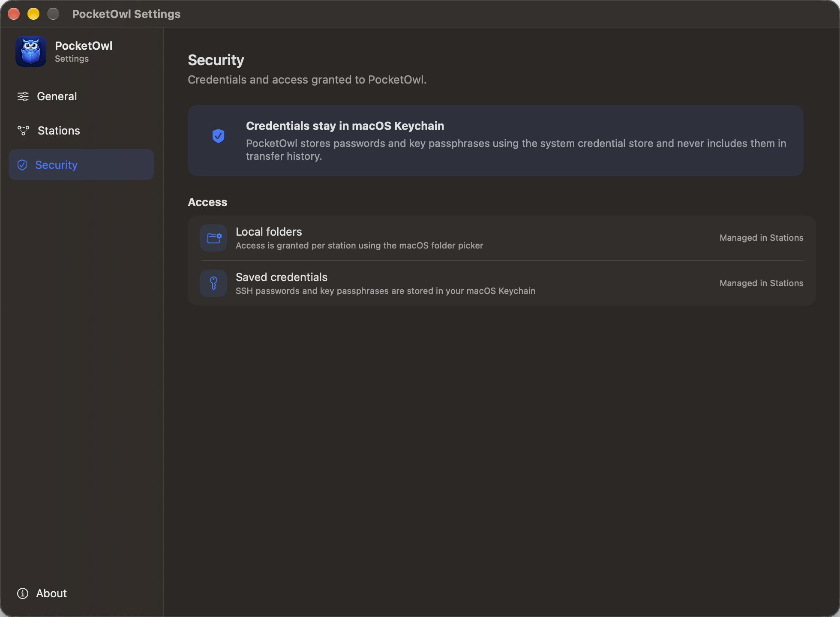
Task: Open the Stations settings section
Action: [x=81, y=131]
